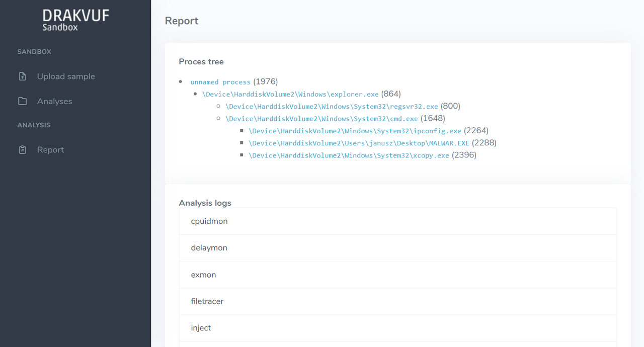The image size is (644, 347).
Task: Open ipconfig.exe process link
Action: click(x=355, y=131)
